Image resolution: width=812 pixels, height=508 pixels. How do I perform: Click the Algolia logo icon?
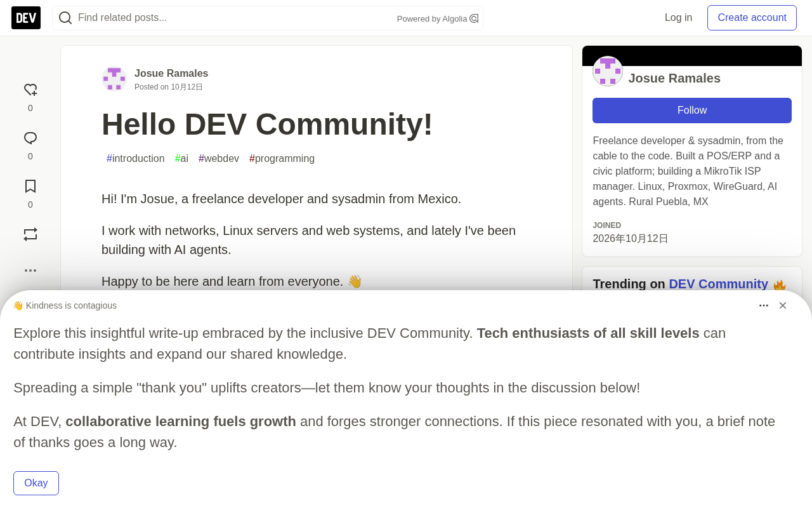point(474,18)
